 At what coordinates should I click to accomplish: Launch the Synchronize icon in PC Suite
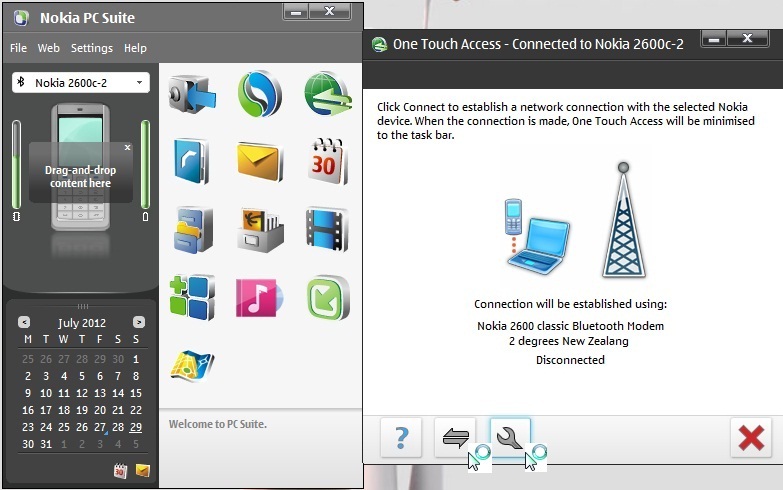pyautogui.click(x=260, y=94)
